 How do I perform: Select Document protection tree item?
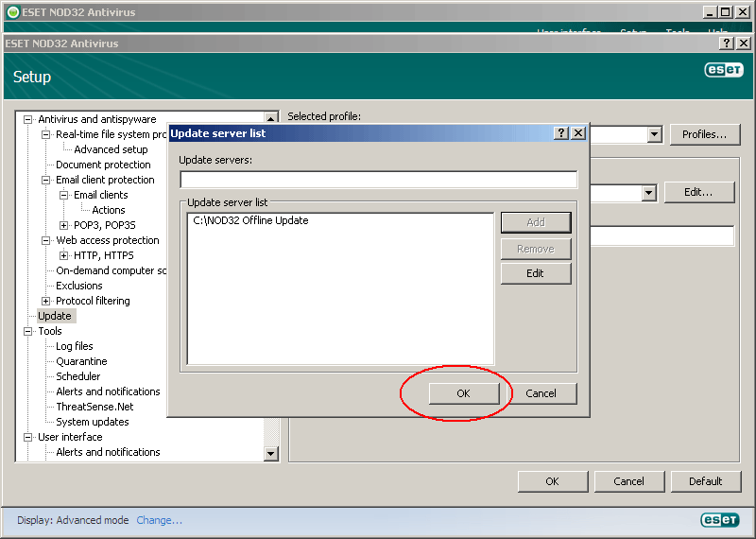click(103, 165)
